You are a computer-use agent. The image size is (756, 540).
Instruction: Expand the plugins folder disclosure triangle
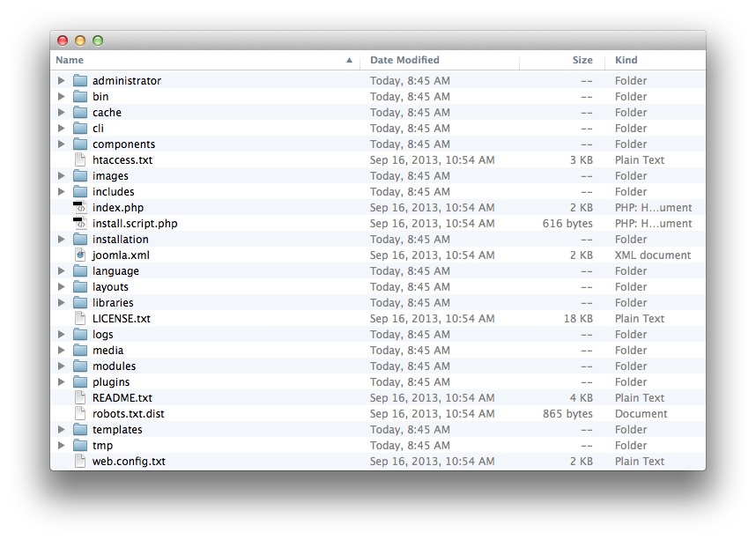pos(61,382)
